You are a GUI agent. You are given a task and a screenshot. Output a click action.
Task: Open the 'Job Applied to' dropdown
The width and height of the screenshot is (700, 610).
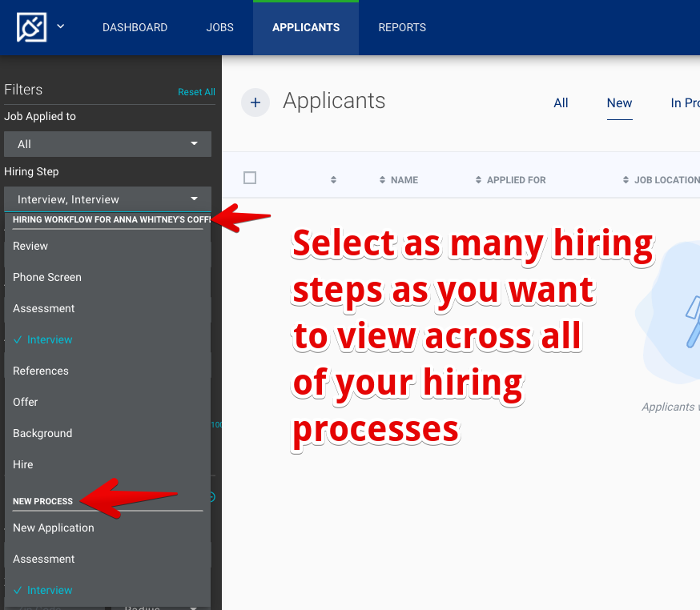tap(107, 144)
